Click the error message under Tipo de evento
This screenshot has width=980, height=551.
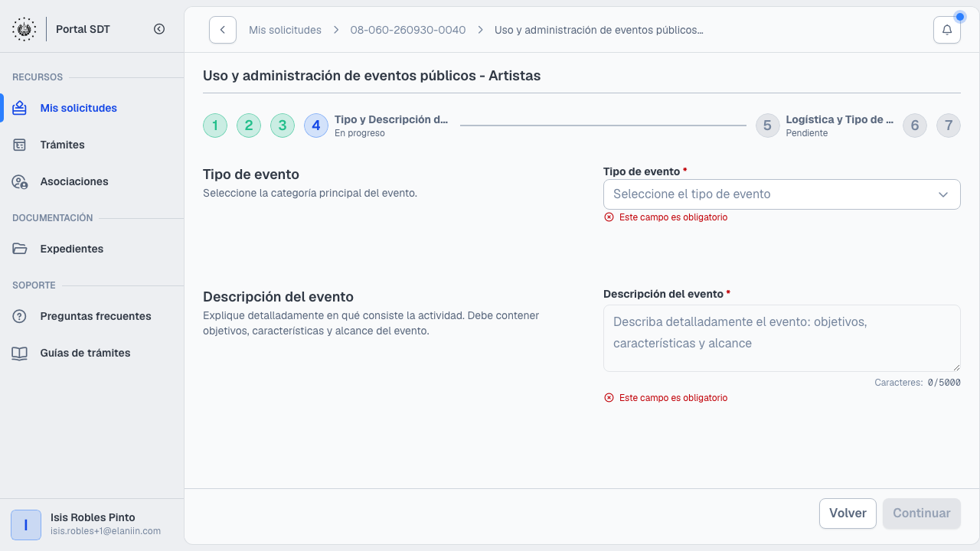(666, 217)
